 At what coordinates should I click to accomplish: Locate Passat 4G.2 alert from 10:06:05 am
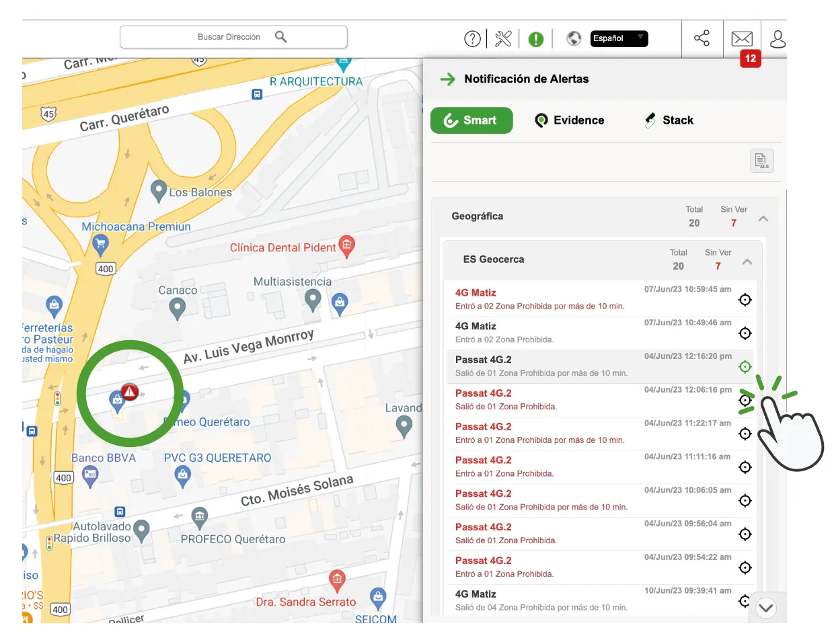pyautogui.click(x=745, y=501)
